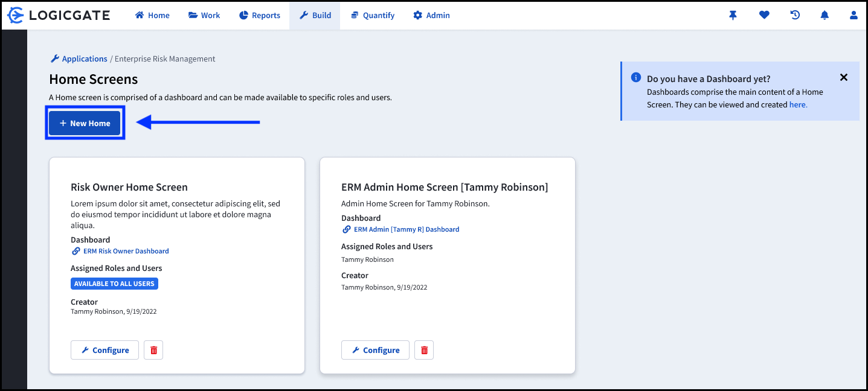
Task: Open the favorites heart icon
Action: 764,15
